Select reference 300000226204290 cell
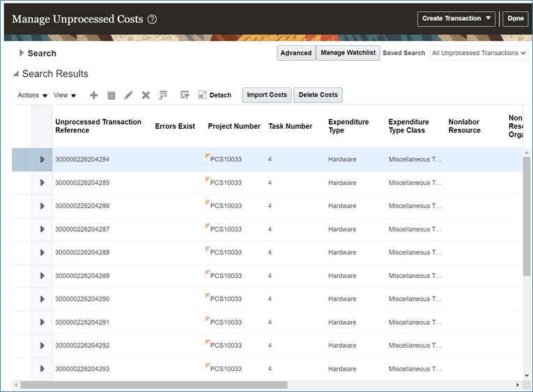The height and width of the screenshot is (392, 533). pyautogui.click(x=82, y=299)
